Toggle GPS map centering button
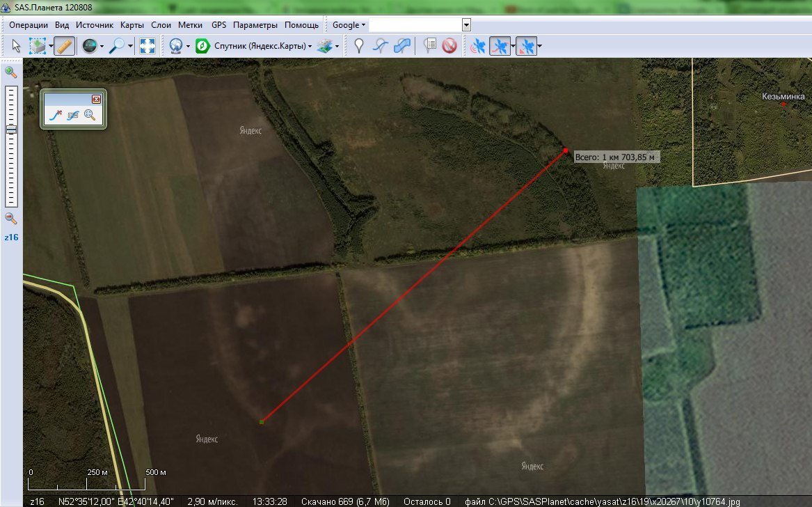The height and width of the screenshot is (507, 812). (x=526, y=46)
